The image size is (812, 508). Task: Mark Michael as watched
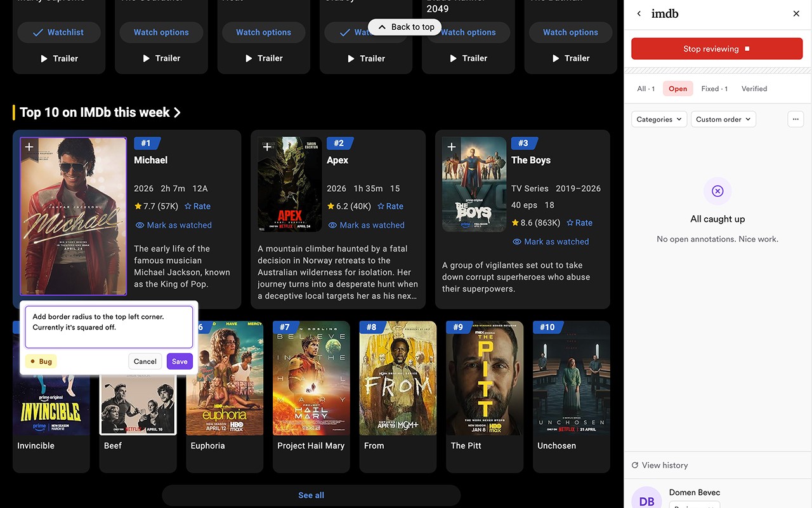(174, 225)
